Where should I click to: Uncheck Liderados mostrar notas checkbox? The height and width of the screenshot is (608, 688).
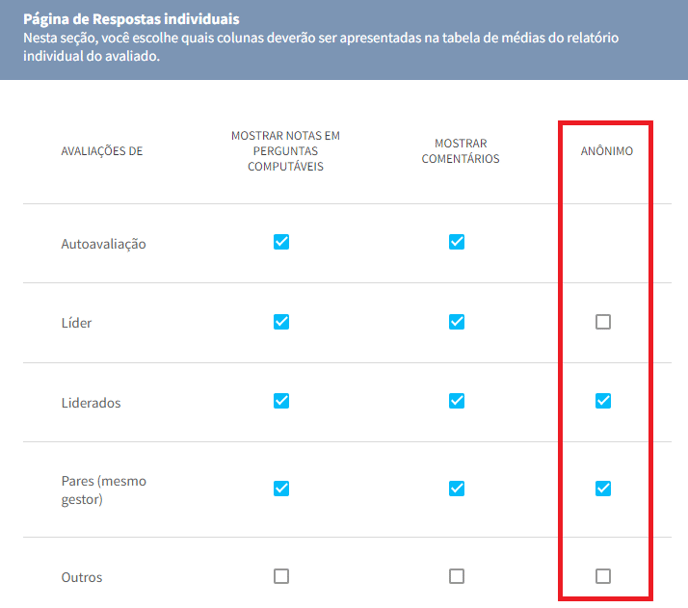tap(281, 401)
